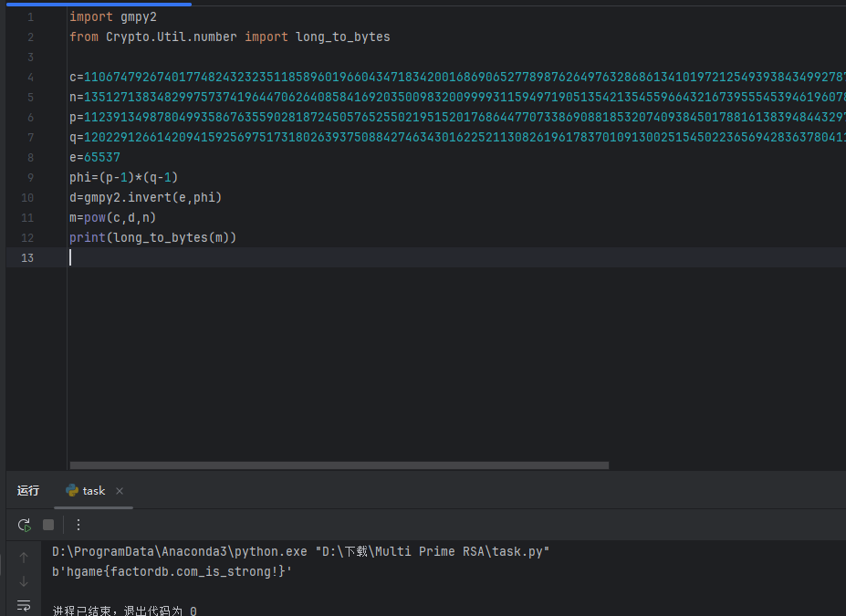
Task: Click the print(long_to_bytes(m)) line
Action: tap(151, 237)
